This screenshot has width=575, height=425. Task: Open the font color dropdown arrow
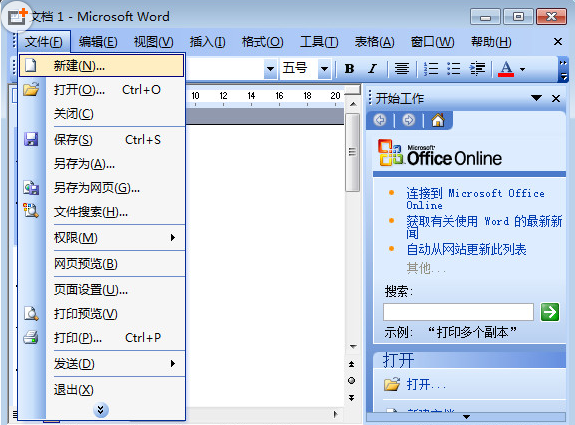tap(523, 69)
